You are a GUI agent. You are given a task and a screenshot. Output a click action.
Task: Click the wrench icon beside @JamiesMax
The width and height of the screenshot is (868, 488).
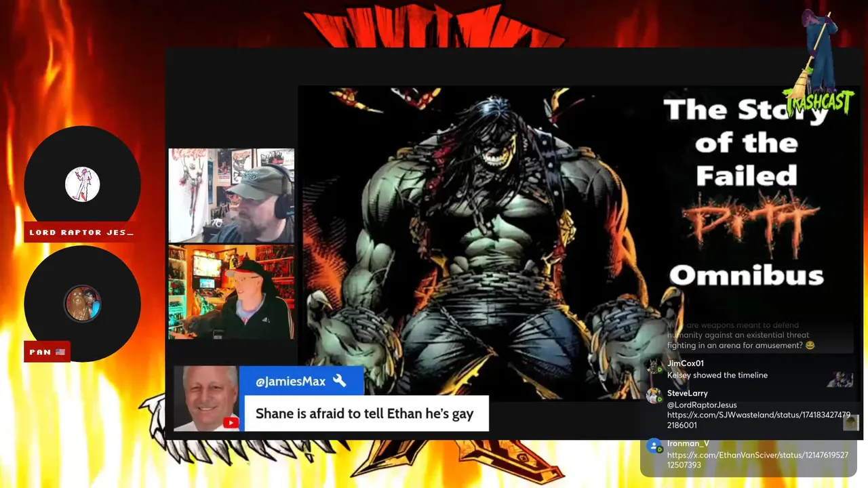[x=340, y=381]
